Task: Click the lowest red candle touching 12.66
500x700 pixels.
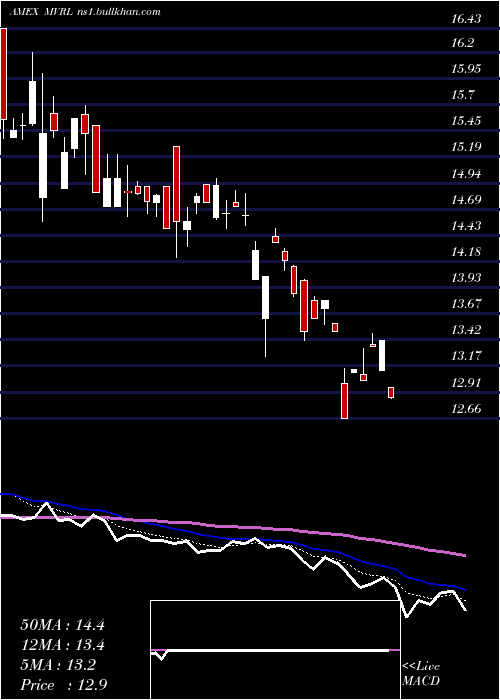Action: [345, 401]
